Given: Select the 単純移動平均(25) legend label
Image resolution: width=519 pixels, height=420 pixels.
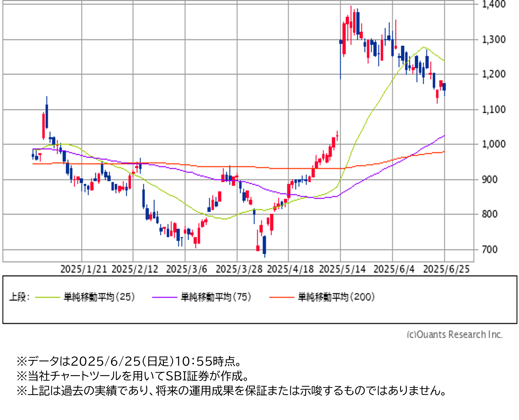Looking at the screenshot, I should 99,297.
